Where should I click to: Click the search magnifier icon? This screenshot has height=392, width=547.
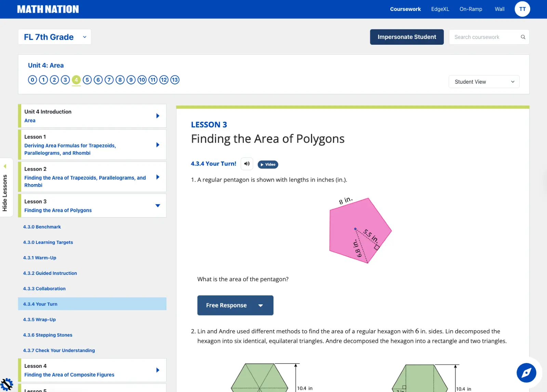coord(523,37)
